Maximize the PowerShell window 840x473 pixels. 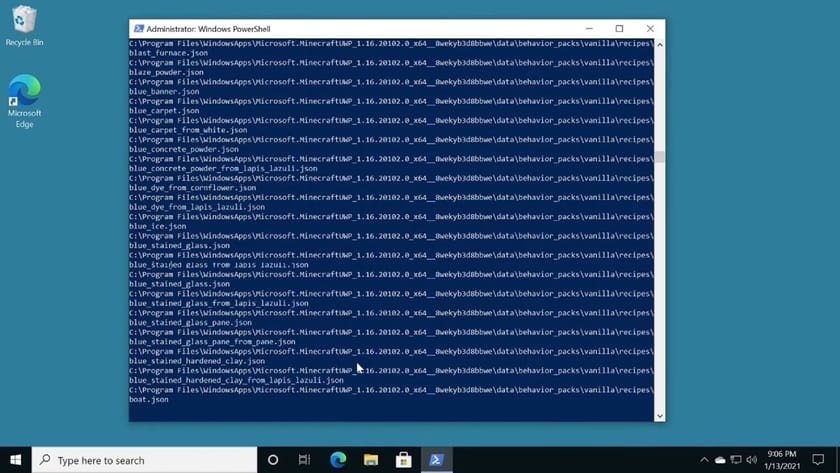tap(619, 29)
